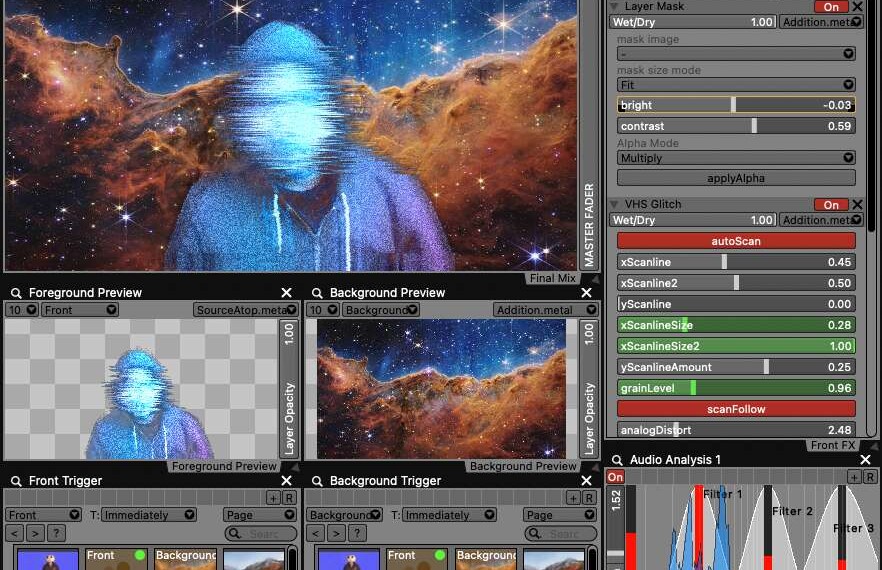Screen dimensions: 882x570
Task: Click the question mark in Background Trigger
Action: click(357, 534)
